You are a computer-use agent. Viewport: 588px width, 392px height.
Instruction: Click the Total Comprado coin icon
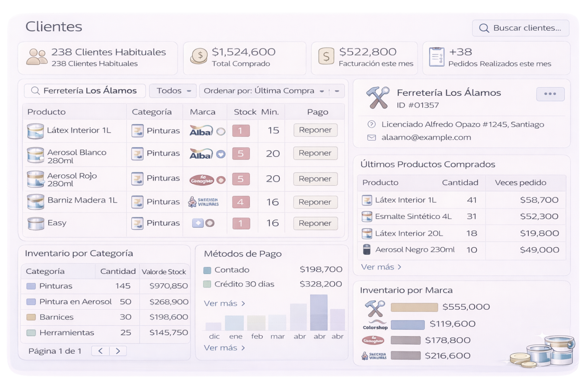pos(199,57)
